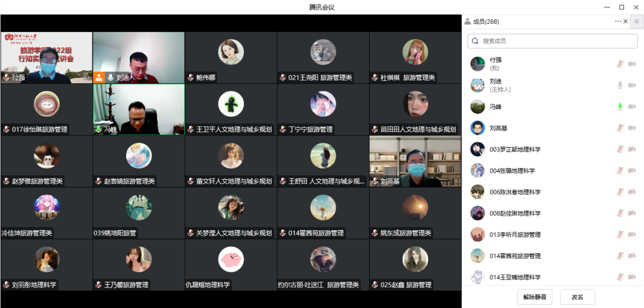The image size is (644, 308).
Task: Toggle the microphone for 刘英基 in member list
Action: (620, 128)
